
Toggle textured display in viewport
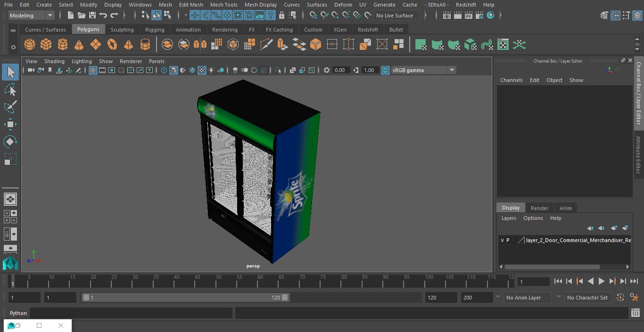(x=202, y=70)
